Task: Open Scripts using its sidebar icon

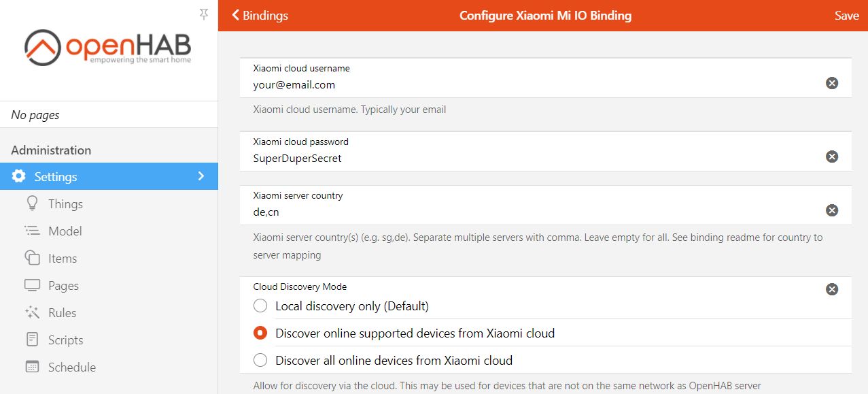Action: pos(32,340)
